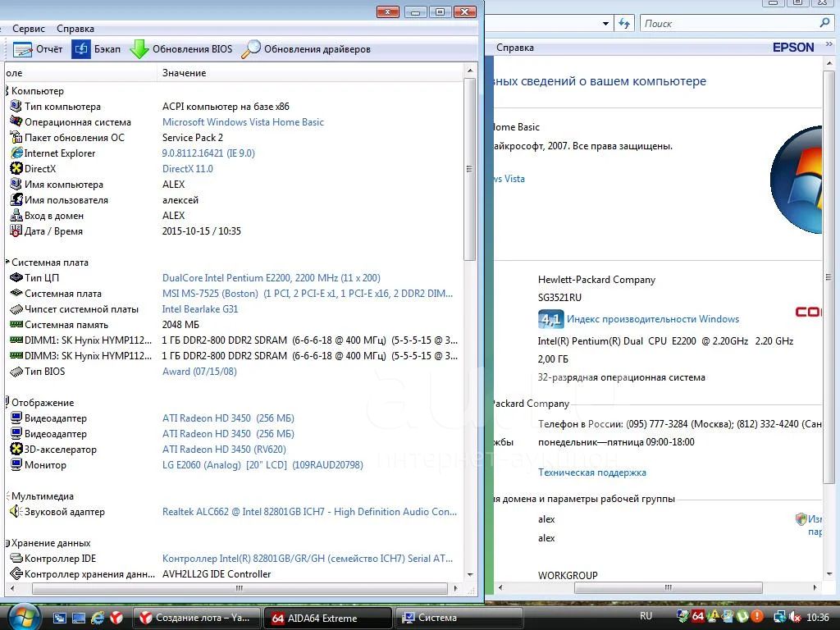Screen dimensions: 840x630
Task: Open DualCore Intel Pentium E2200 link
Action: point(271,277)
